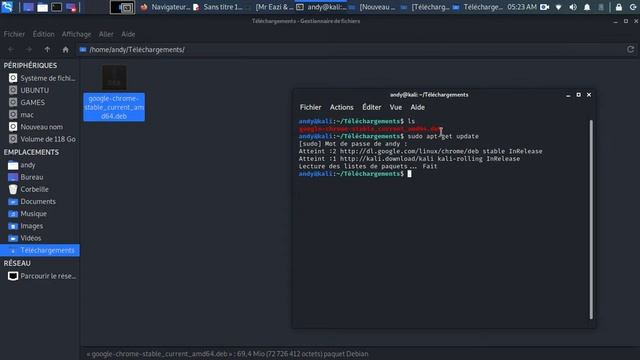The image size is (640, 360).
Task: Click the show desktop panel launcher
Action: [x=28, y=7]
